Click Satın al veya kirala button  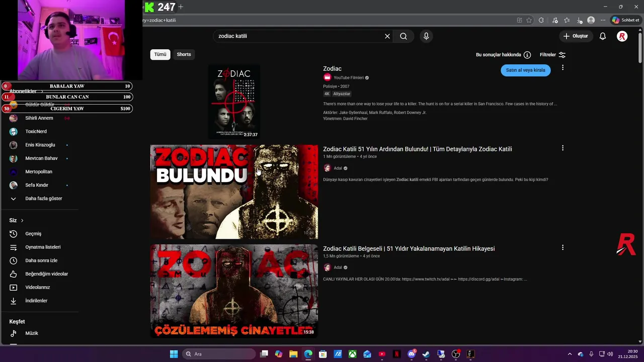pos(525,70)
